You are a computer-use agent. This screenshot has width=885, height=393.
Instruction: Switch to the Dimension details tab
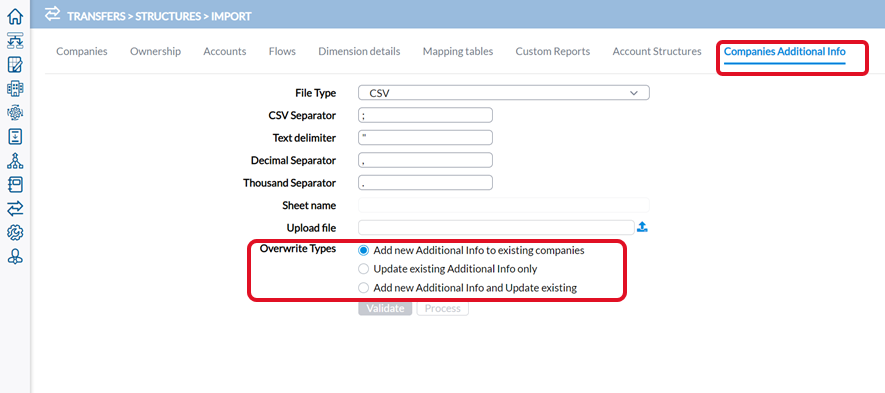(359, 51)
